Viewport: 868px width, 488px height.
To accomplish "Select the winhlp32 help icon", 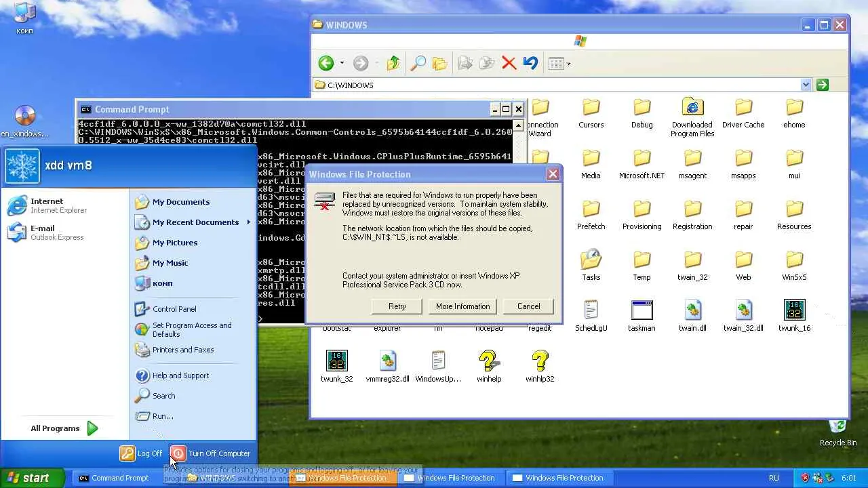I will pos(540,367).
